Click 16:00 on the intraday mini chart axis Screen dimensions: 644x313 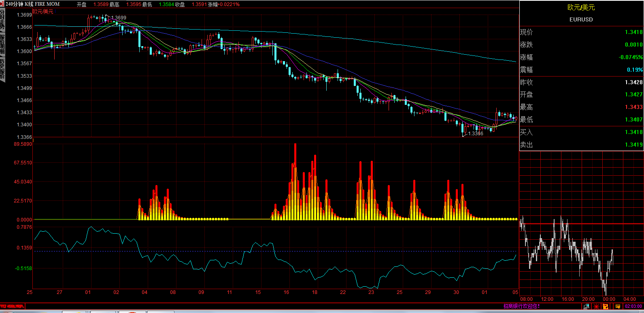coord(568,299)
